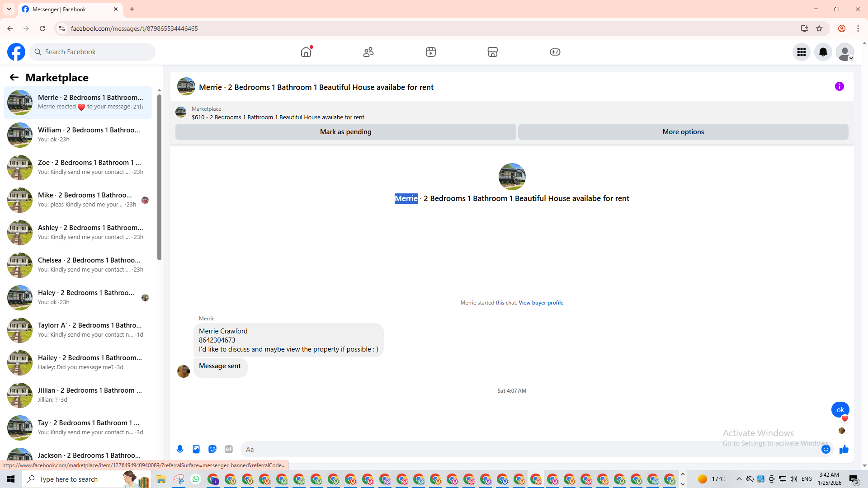The image size is (868, 488).
Task: Mark the listing as pending
Action: coord(346,132)
